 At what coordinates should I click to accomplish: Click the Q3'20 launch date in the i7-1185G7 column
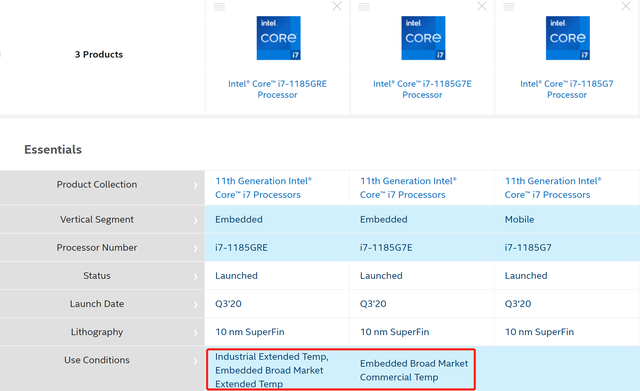click(x=518, y=304)
